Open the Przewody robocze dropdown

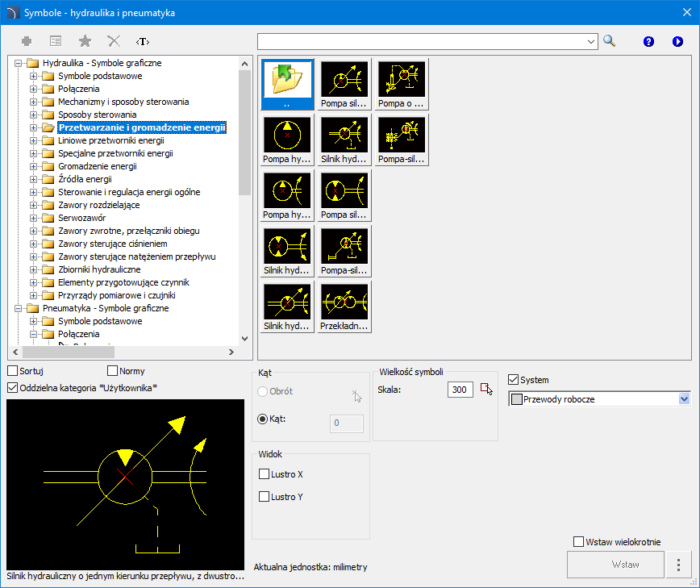click(x=685, y=398)
